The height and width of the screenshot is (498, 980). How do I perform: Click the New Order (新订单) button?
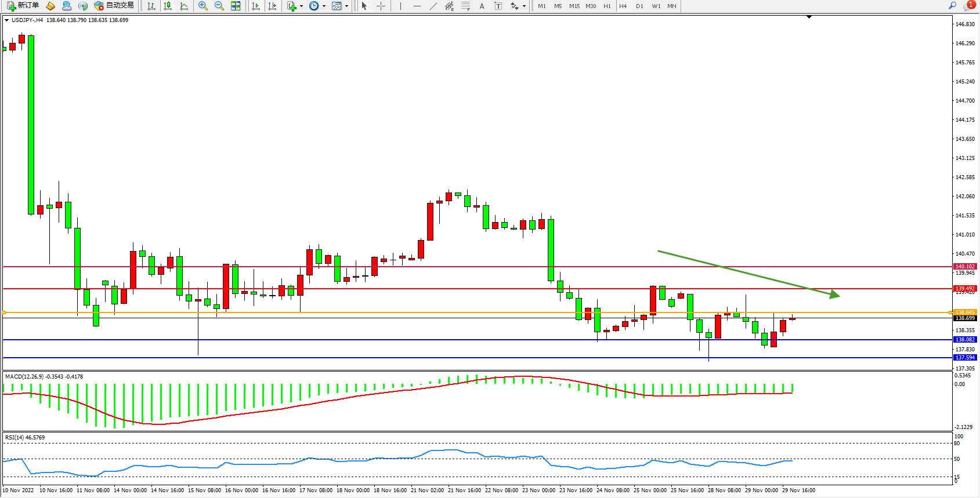[x=23, y=6]
